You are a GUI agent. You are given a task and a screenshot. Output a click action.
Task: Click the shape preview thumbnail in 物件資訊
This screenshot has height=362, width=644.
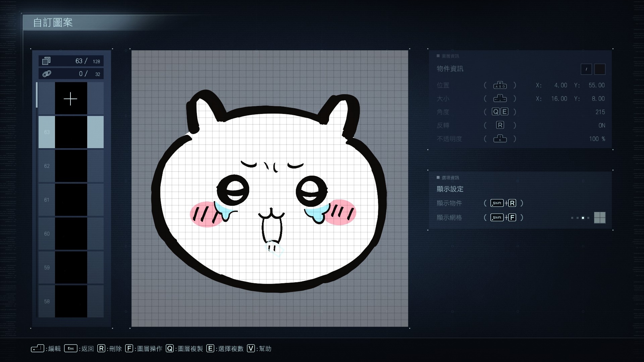pos(586,69)
